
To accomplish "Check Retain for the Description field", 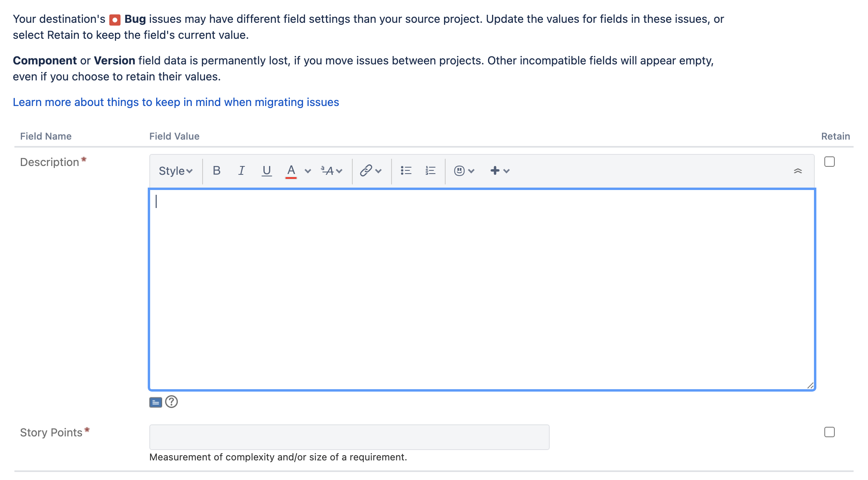I will [830, 162].
